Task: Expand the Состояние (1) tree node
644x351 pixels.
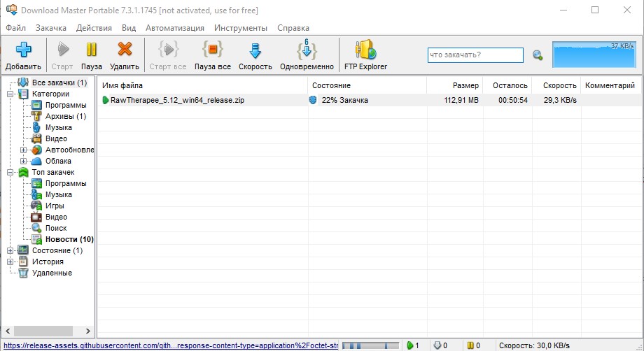Action: [10, 250]
